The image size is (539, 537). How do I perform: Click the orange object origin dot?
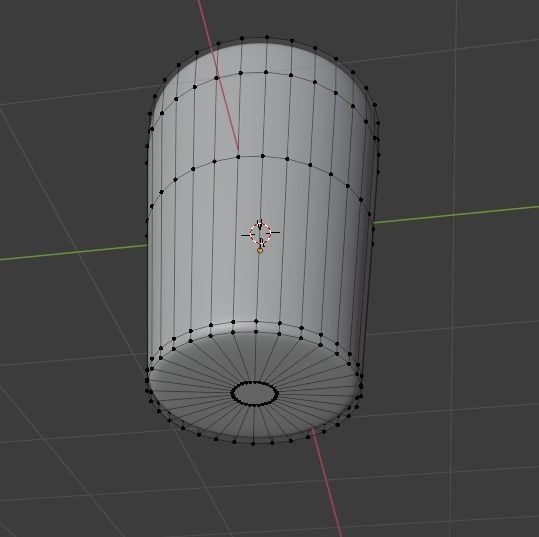tap(260, 251)
